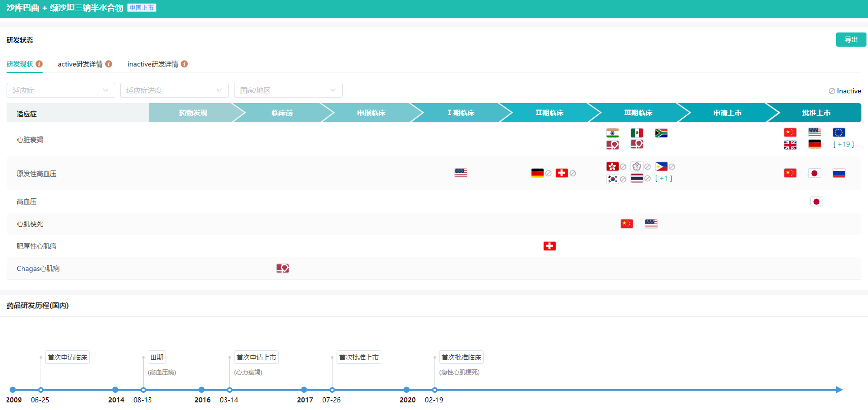Click Japan flag in 高血压 row
The height and width of the screenshot is (410, 868).
coord(817,201)
